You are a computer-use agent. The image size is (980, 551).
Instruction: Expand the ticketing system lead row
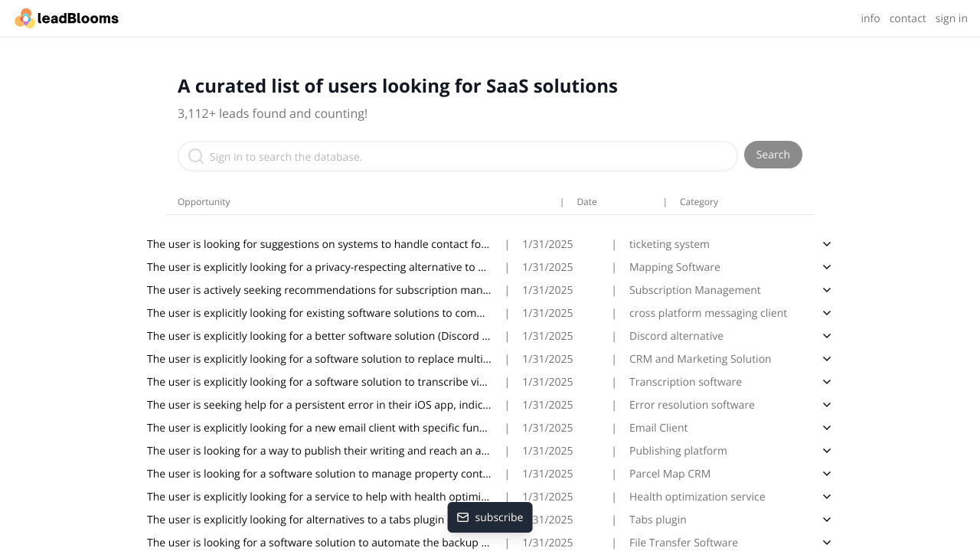[827, 244]
